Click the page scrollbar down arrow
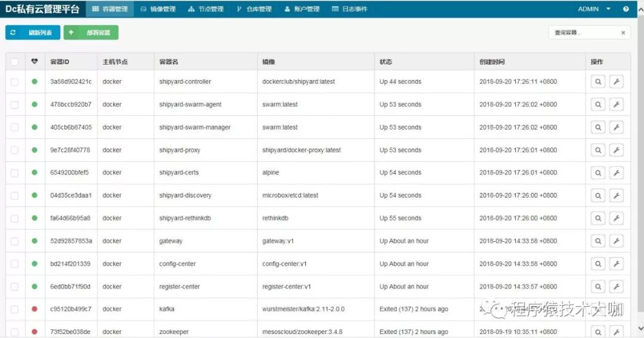This screenshot has height=338, width=644. click(x=640, y=328)
